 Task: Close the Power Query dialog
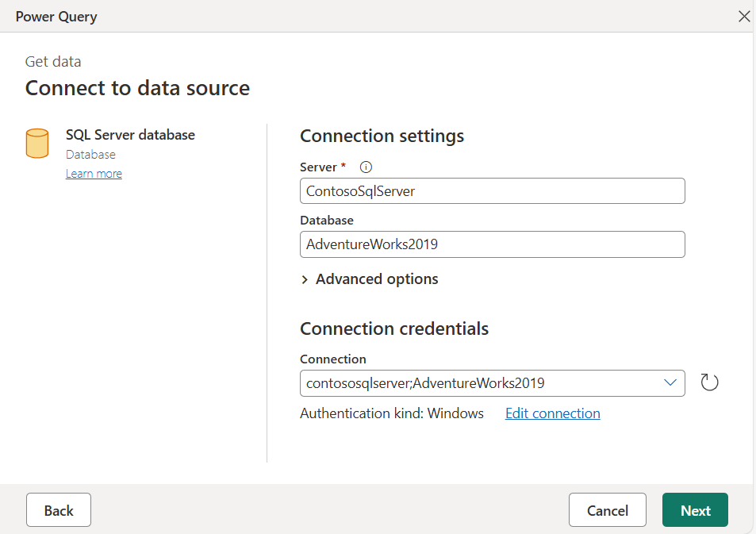click(744, 15)
